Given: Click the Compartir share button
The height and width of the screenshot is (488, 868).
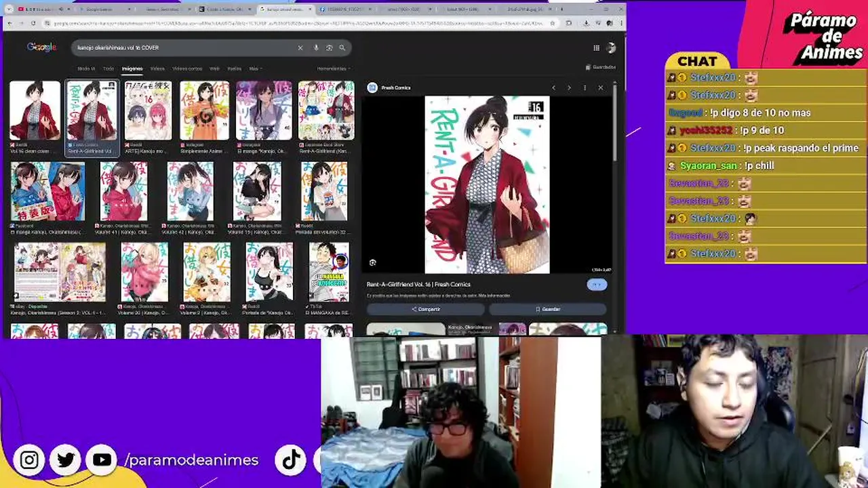Looking at the screenshot, I should point(426,309).
